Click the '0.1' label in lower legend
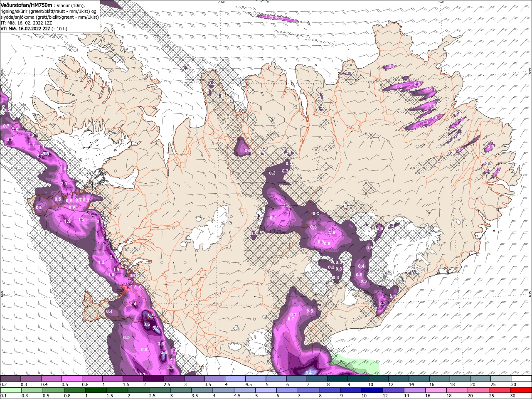Viewport: 532px width, 399px height. [x=3, y=396]
